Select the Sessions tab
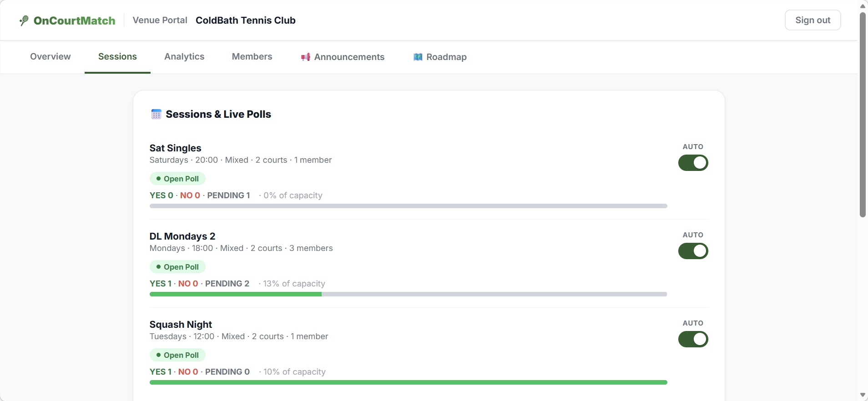Image resolution: width=868 pixels, height=401 pixels. 117,56
